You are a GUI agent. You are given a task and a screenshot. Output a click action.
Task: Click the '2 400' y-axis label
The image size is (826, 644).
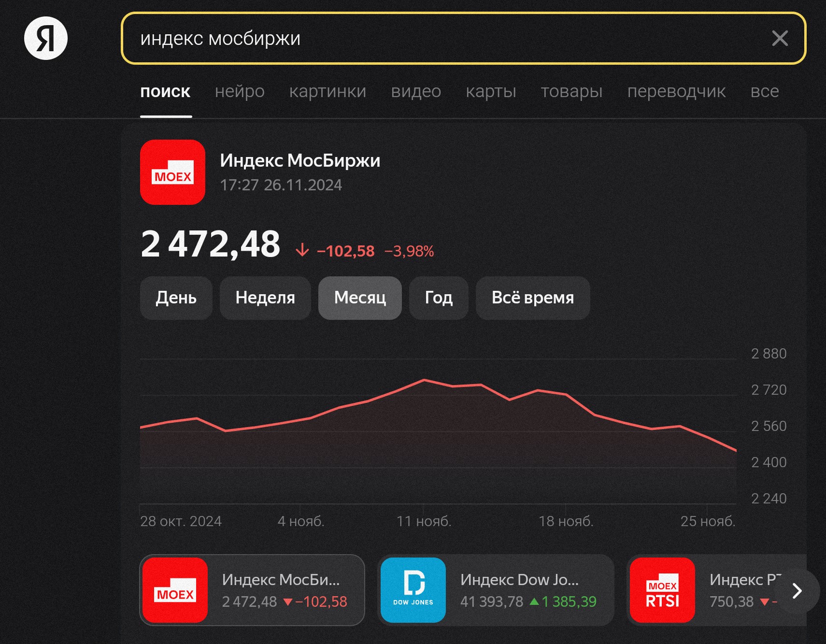(769, 462)
